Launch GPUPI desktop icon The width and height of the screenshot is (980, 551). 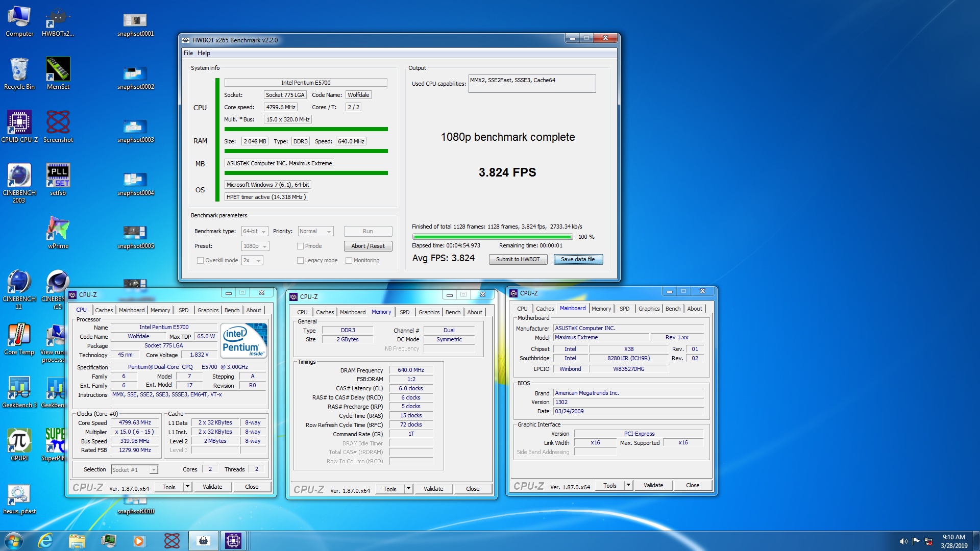(x=19, y=445)
